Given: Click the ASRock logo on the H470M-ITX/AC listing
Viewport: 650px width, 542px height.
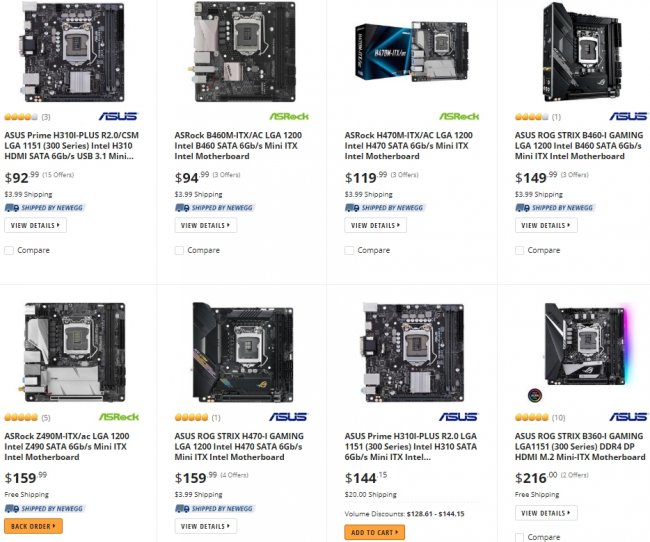Looking at the screenshot, I should pos(459,116).
